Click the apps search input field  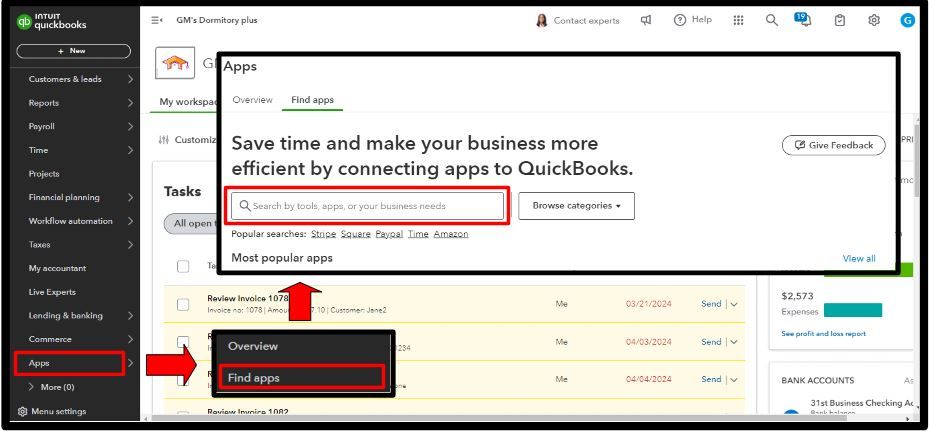click(x=367, y=206)
